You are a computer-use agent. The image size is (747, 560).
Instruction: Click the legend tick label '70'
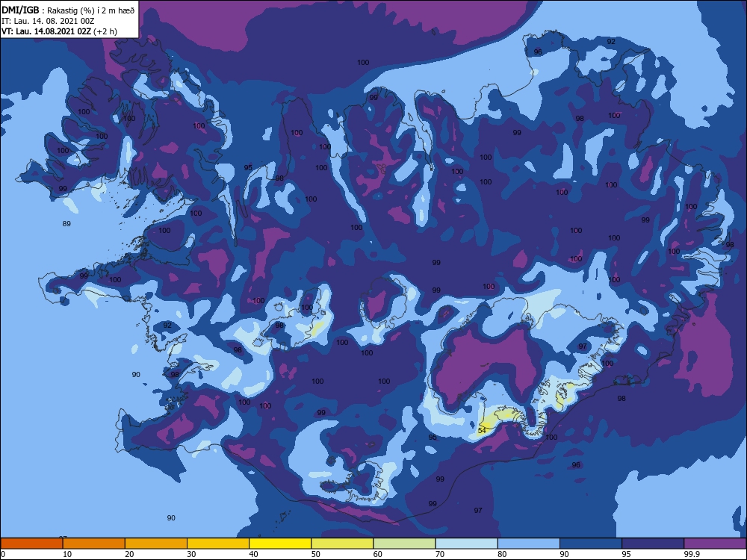tap(440, 554)
